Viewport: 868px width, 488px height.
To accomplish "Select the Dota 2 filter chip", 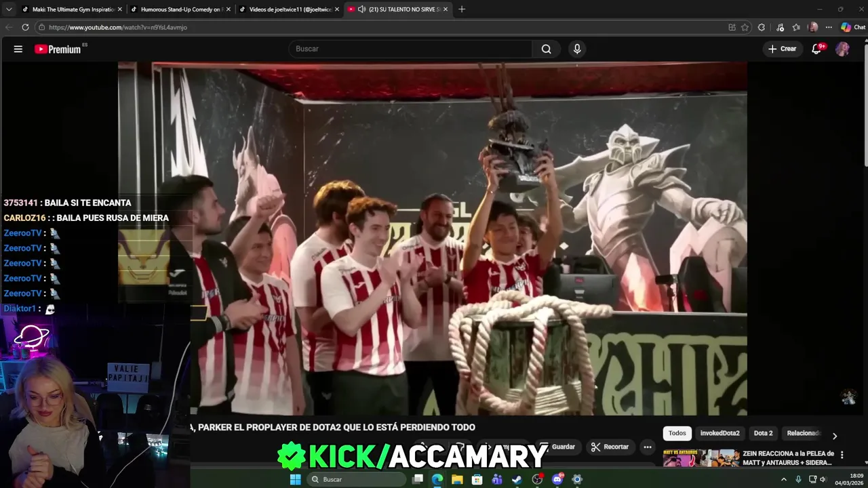I will (x=763, y=433).
